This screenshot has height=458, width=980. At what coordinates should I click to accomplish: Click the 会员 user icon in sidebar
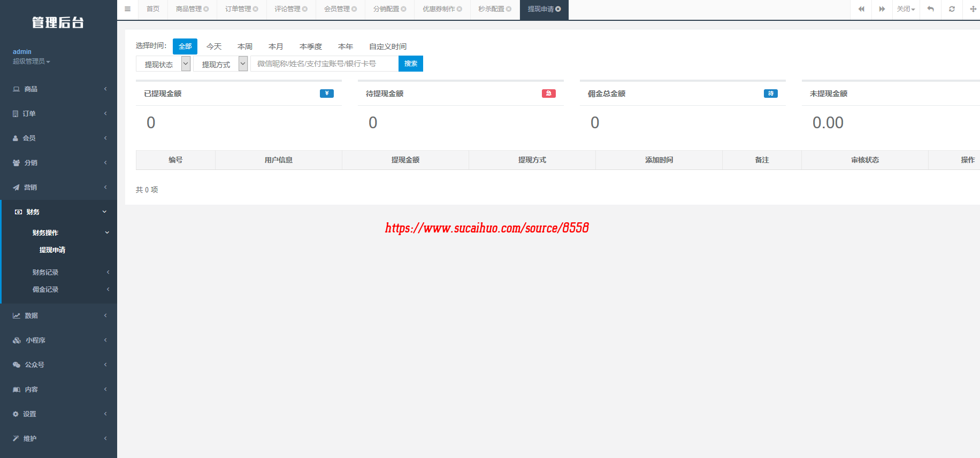pyautogui.click(x=16, y=138)
